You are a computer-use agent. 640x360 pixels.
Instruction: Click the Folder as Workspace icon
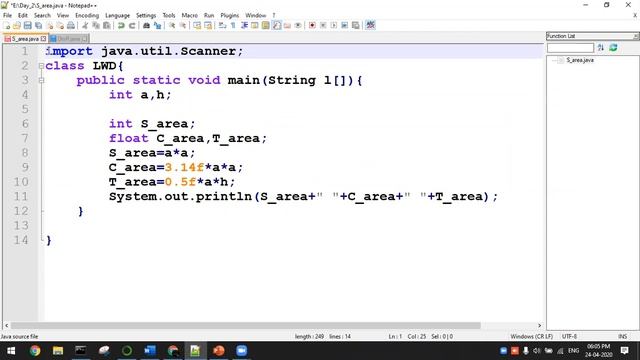pos(287,25)
